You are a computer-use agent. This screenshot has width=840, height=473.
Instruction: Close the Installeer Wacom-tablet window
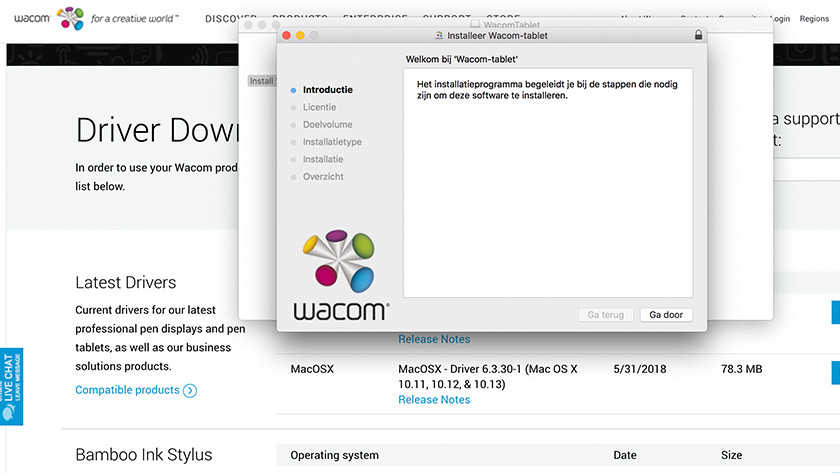[x=287, y=35]
